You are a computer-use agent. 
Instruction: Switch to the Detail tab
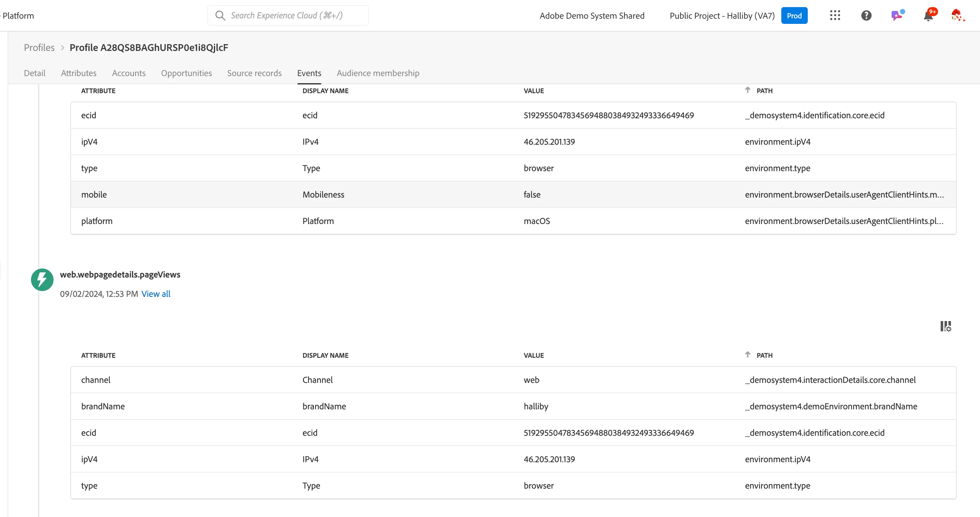pyautogui.click(x=35, y=73)
